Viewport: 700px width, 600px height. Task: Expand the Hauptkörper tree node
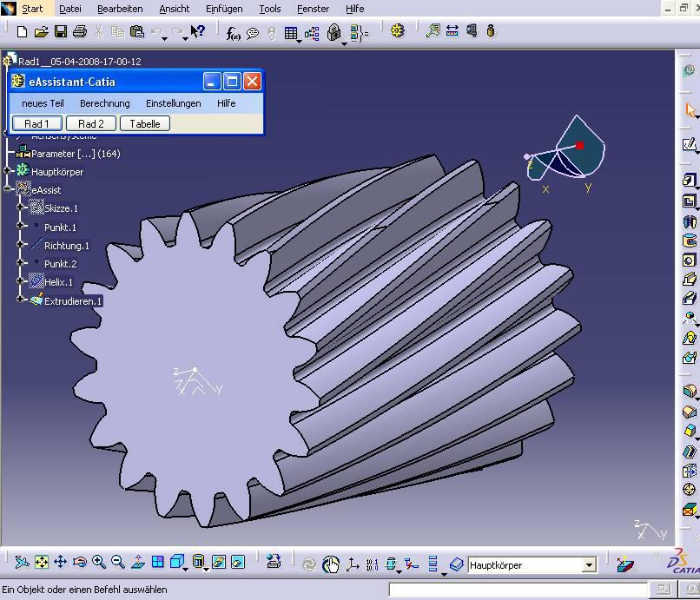(x=8, y=171)
